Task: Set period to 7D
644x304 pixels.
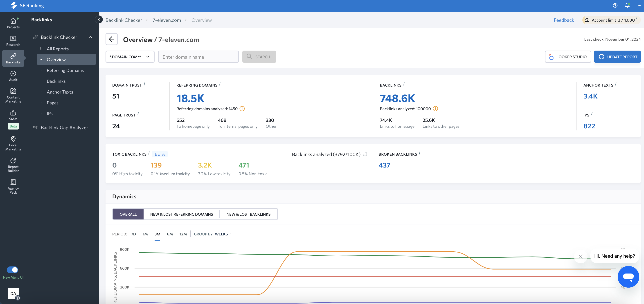Action: click(133, 234)
